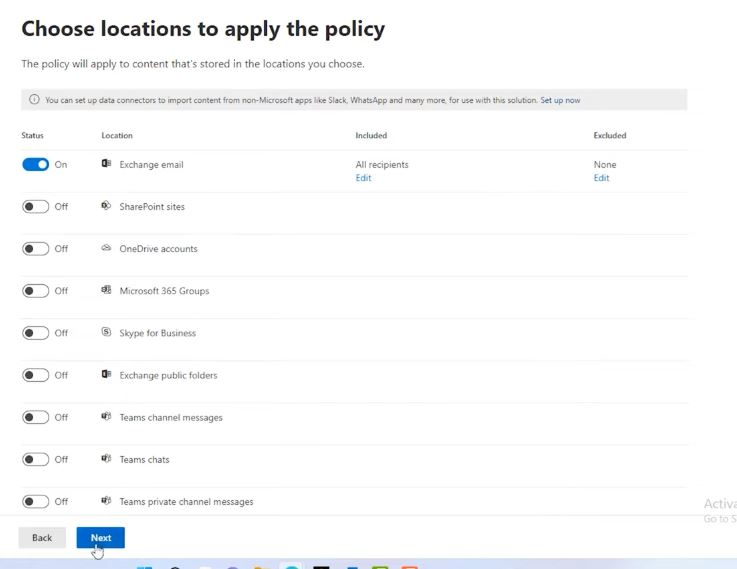Image resolution: width=737 pixels, height=569 pixels.
Task: Click the Exchange public folders label
Action: [x=168, y=375]
